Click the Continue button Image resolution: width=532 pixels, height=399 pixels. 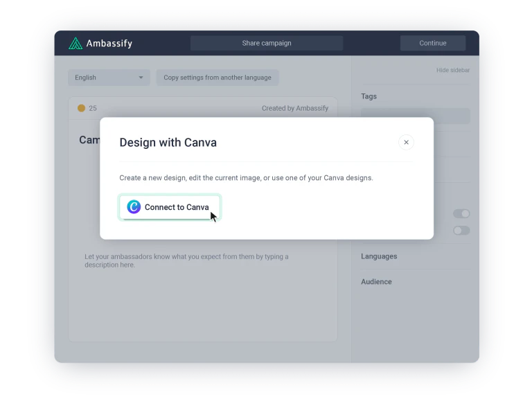click(433, 43)
